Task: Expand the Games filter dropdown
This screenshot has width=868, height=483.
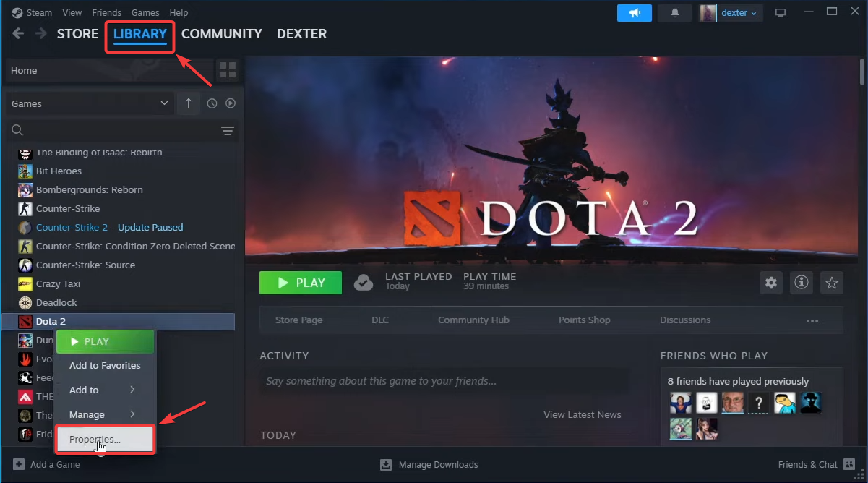Action: (90, 103)
